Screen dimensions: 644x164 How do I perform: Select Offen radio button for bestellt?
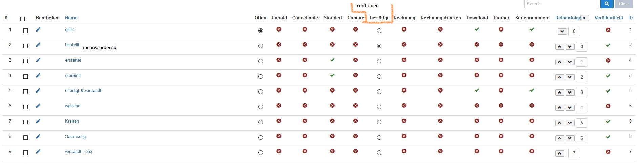[261, 46]
